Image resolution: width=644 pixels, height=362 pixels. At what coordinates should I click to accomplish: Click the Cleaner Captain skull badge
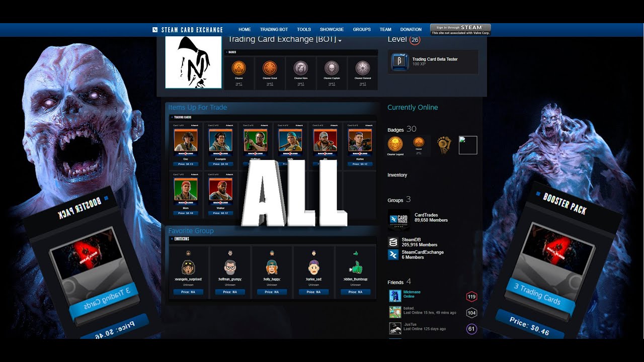tap(332, 68)
